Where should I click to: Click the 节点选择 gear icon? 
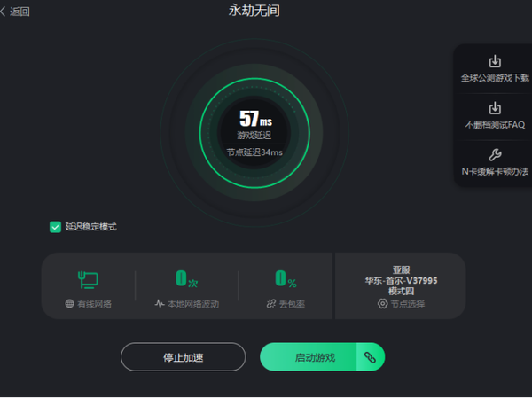click(382, 304)
